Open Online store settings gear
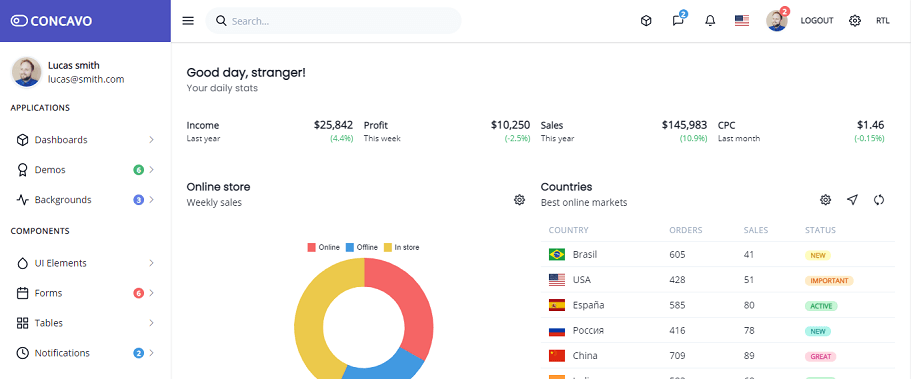Screen dimensions: 911x379 [519, 200]
